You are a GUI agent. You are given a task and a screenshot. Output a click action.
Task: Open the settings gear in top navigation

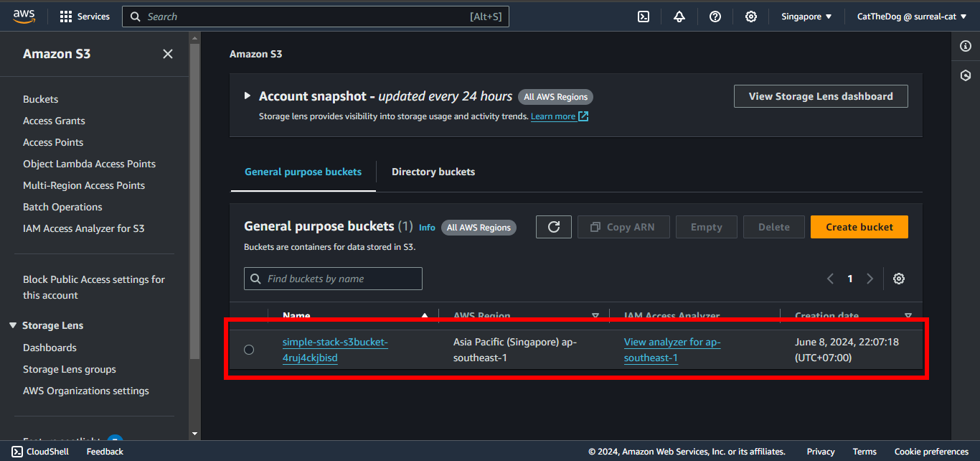click(x=751, y=17)
